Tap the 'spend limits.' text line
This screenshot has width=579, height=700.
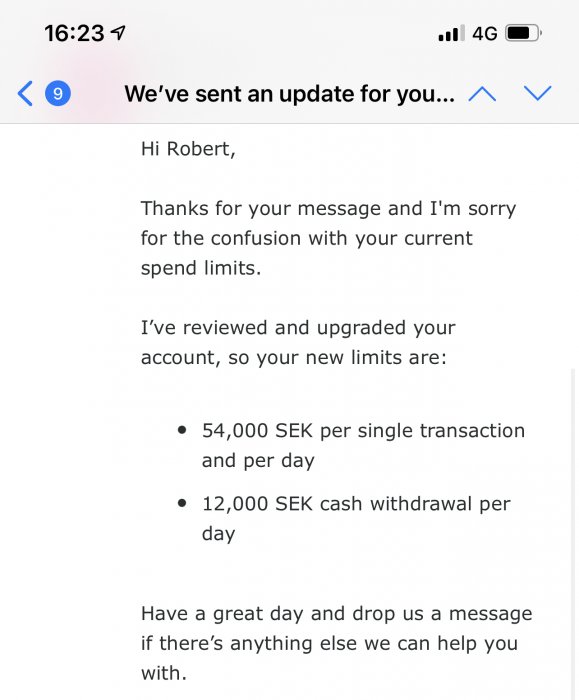tap(201, 268)
